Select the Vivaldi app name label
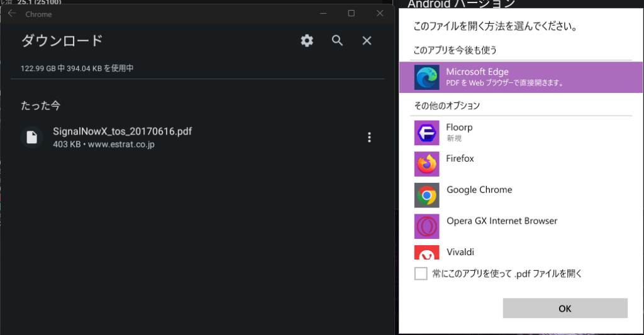 coord(460,252)
